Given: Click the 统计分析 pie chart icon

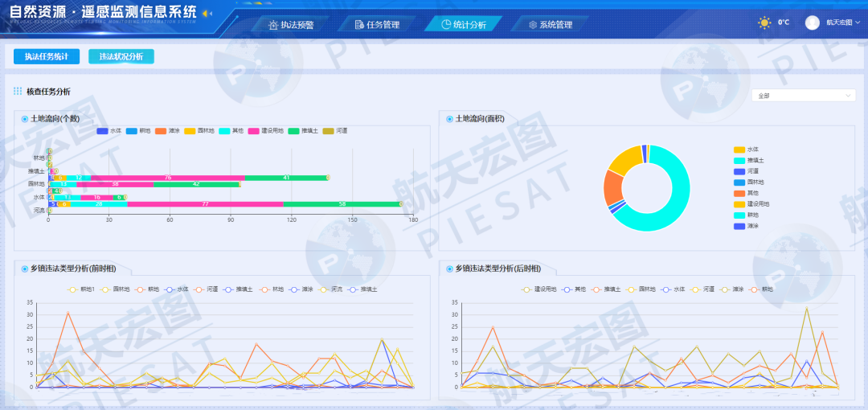Looking at the screenshot, I should pos(446,25).
